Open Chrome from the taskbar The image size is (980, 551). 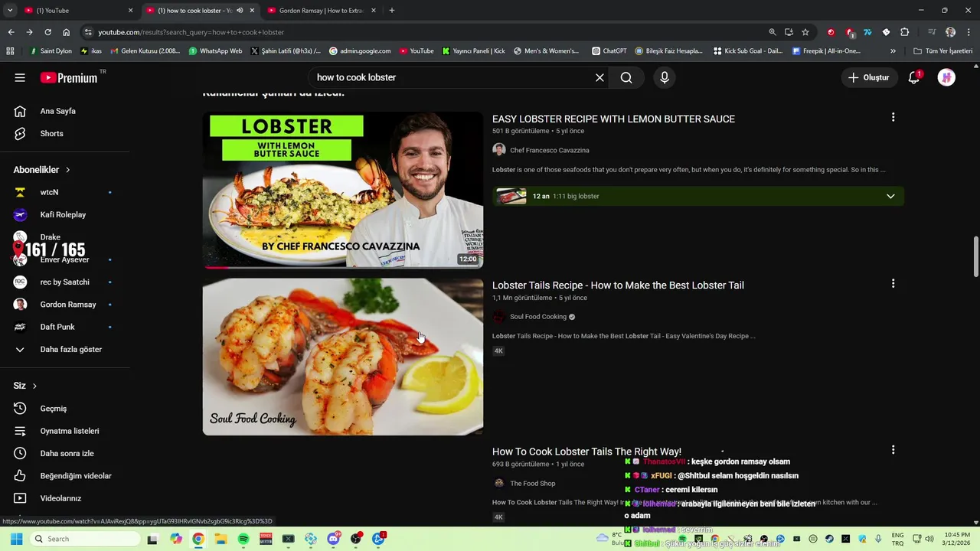click(x=198, y=539)
